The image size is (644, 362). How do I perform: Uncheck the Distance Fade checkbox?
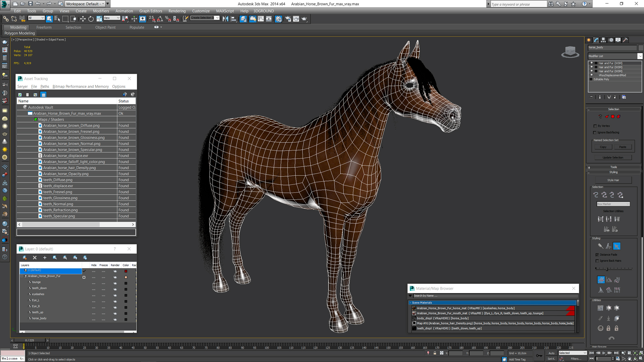click(597, 255)
